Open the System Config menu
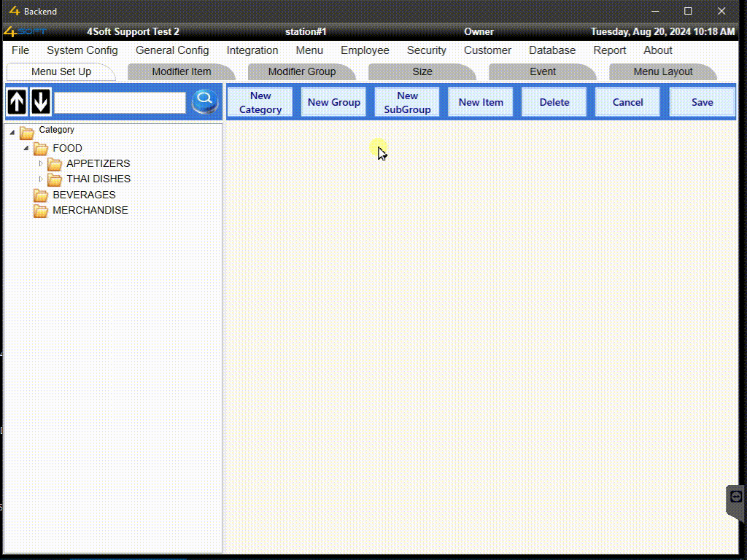747x560 pixels. click(82, 50)
